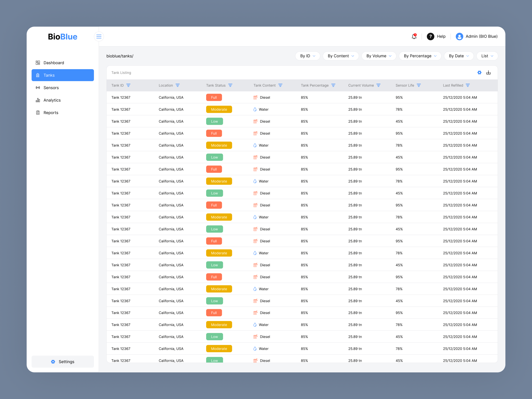Click the BioBlue logo
The image size is (532, 399).
click(63, 37)
